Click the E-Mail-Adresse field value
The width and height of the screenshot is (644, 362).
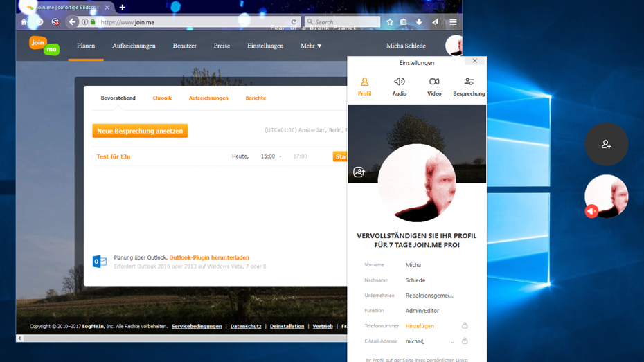click(429, 341)
